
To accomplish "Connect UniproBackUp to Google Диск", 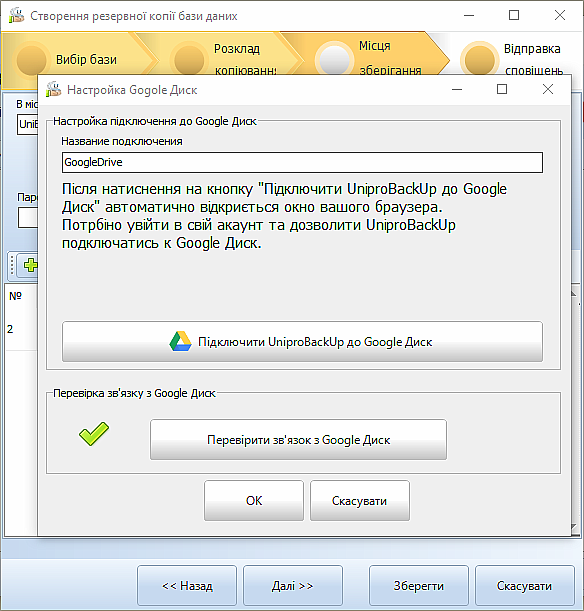I will 302,342.
